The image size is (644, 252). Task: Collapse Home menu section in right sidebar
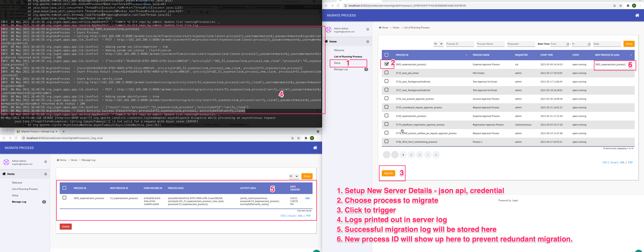pyautogui.click(x=367, y=42)
